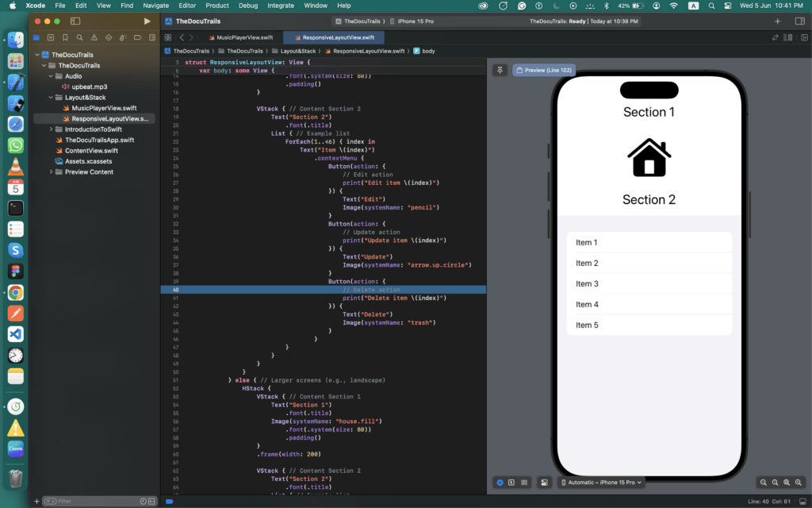The width and height of the screenshot is (812, 508).
Task: Select the ResponsiveLayoutView.swift tab
Action: (x=334, y=37)
